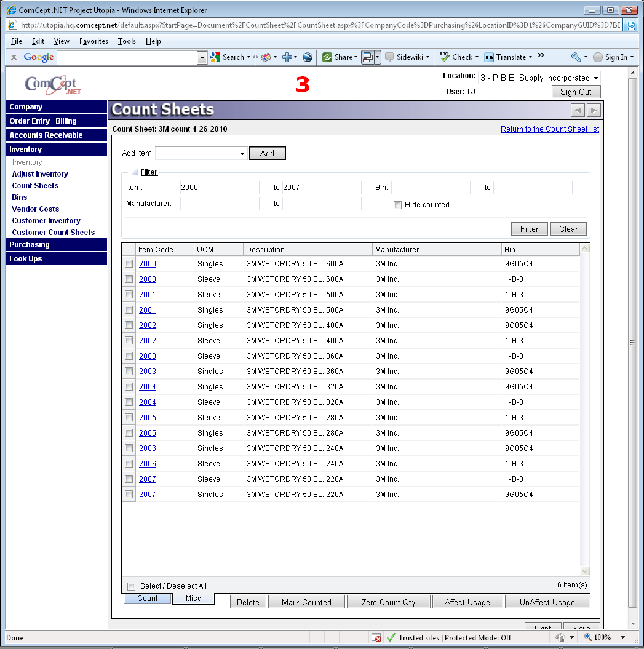Click the popup blocked icon in status bar

(377, 638)
